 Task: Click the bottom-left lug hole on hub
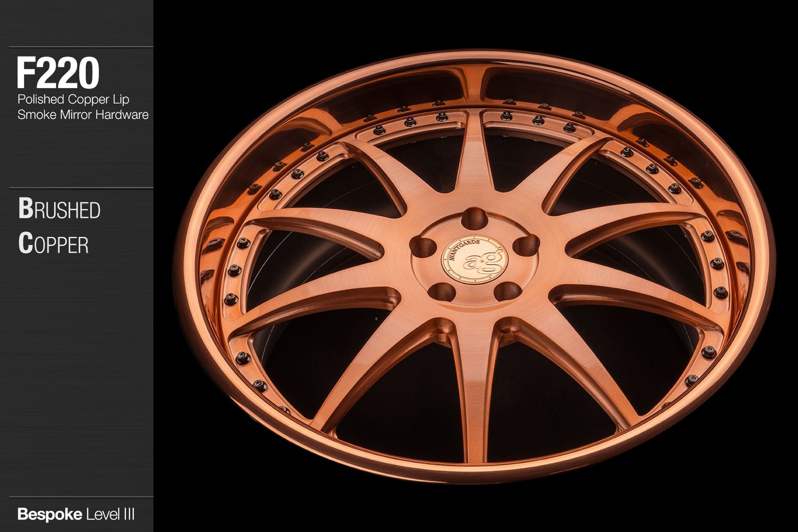click(x=444, y=292)
